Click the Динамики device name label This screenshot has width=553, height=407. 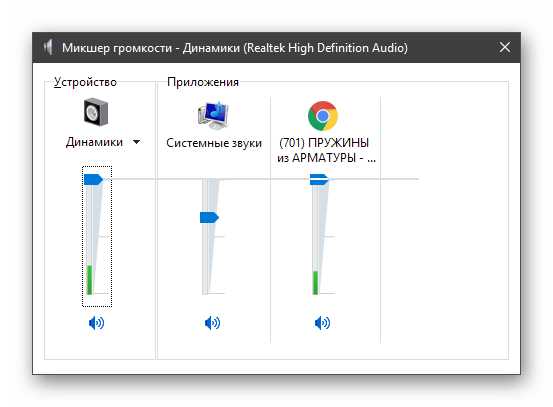pos(94,142)
